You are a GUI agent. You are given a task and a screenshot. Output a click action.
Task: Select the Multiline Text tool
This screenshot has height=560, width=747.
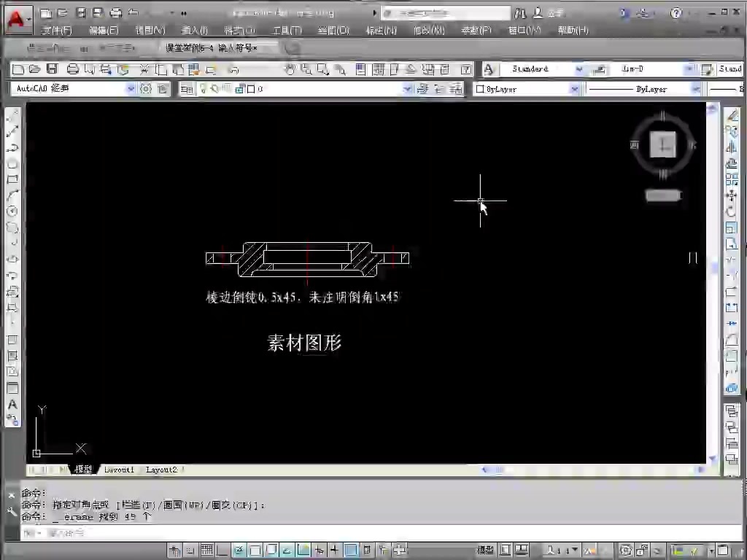12,405
